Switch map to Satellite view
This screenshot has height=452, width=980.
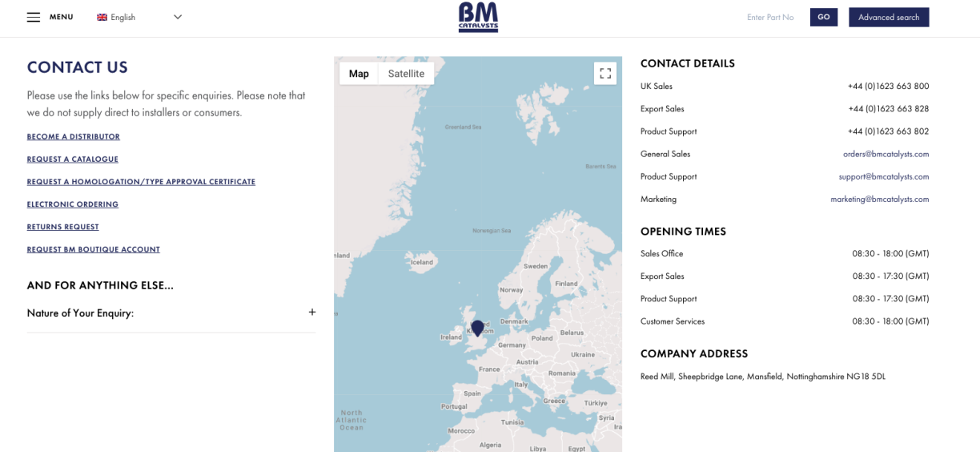point(406,74)
